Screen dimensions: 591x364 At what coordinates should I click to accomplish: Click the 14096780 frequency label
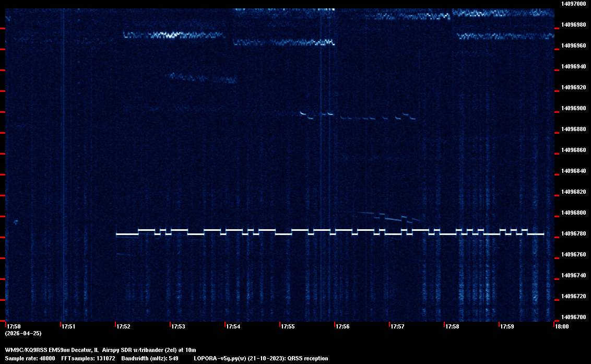[x=573, y=233]
